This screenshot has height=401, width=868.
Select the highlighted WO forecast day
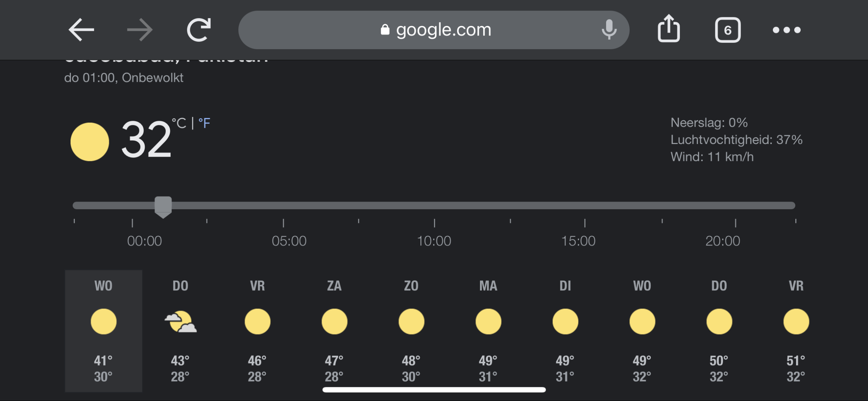coord(103,331)
